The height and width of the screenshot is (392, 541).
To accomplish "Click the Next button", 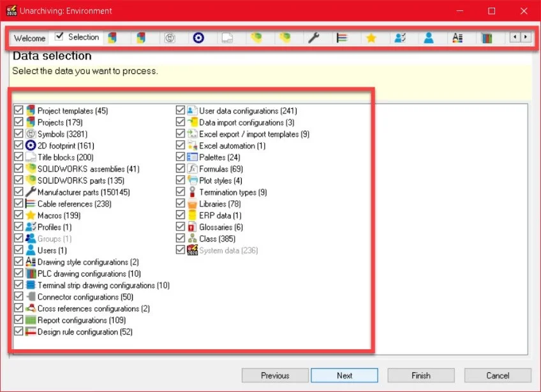I will [x=344, y=375].
